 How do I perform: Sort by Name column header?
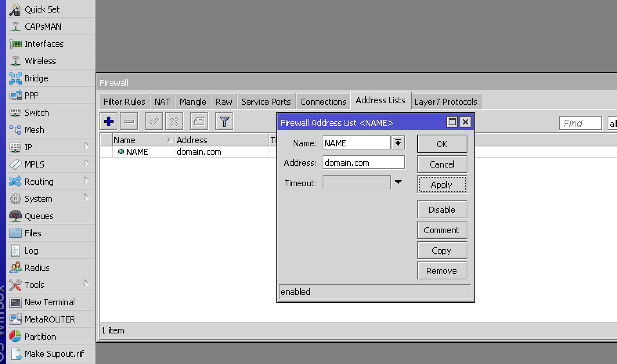point(143,140)
